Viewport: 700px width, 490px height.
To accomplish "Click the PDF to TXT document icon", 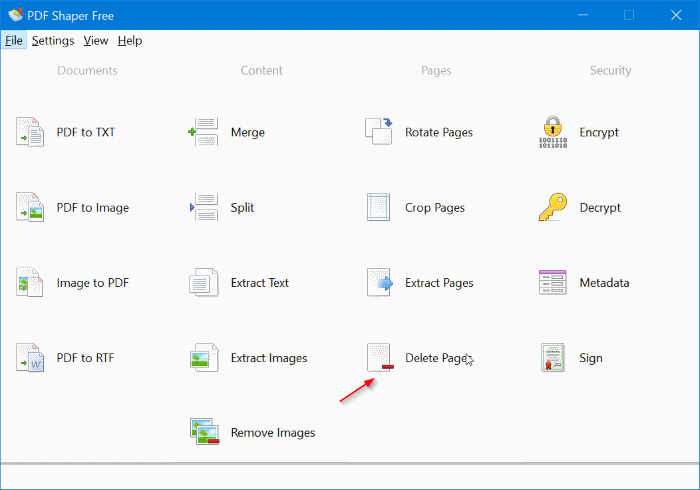I will coord(30,132).
